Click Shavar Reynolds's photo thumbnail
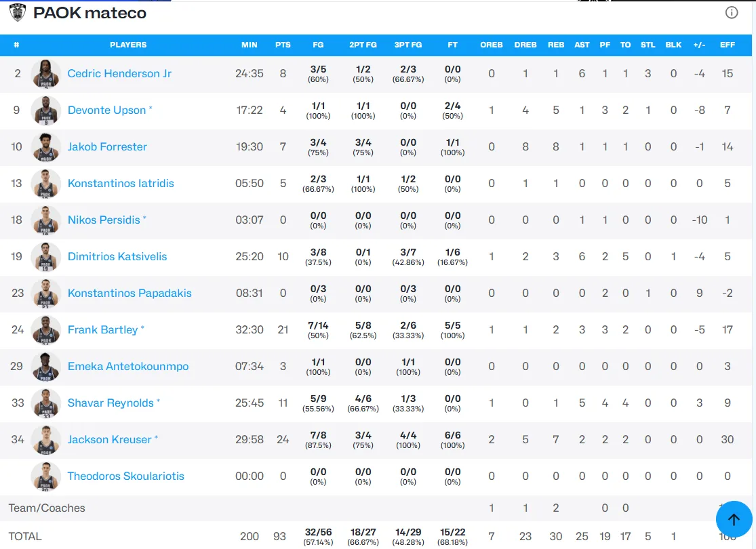Viewport: 756px width, 549px height. [46, 403]
